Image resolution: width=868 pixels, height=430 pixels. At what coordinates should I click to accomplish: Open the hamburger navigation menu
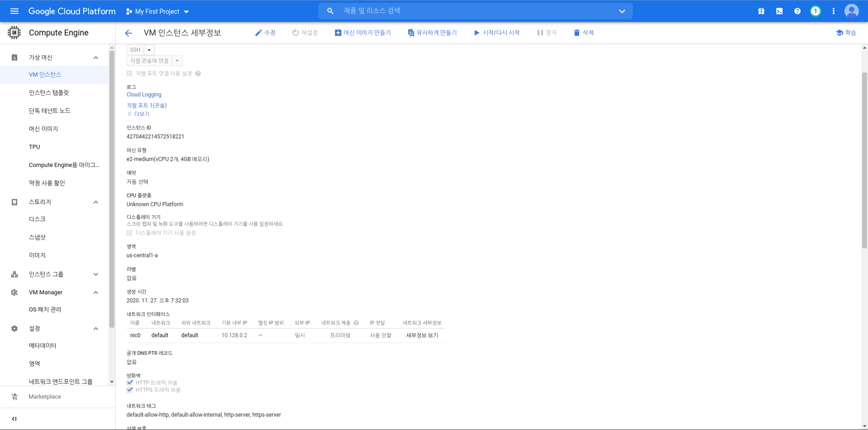pos(14,11)
